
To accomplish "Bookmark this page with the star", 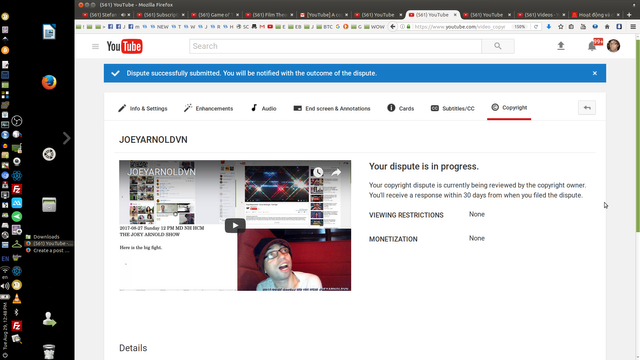I will [560, 27].
